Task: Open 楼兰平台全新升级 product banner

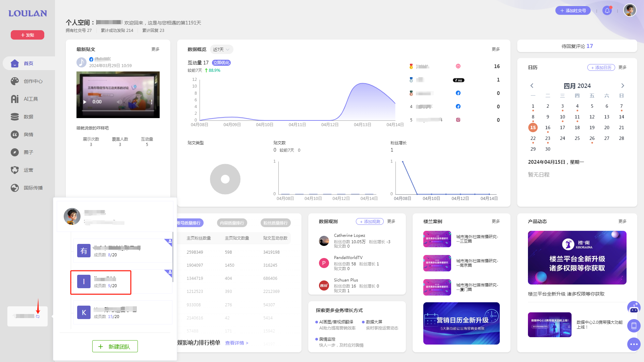Action: (x=577, y=258)
